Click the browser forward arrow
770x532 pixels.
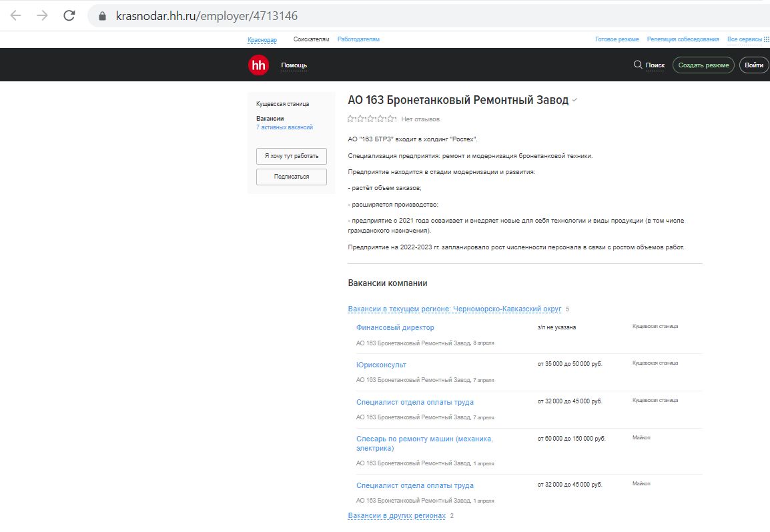[42, 15]
